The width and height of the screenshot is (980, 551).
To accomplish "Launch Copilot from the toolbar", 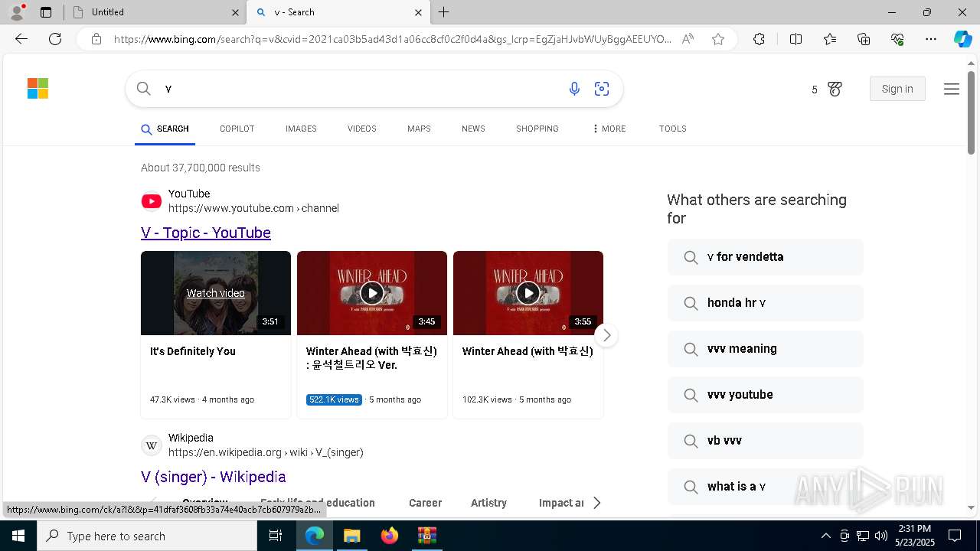I will click(962, 39).
